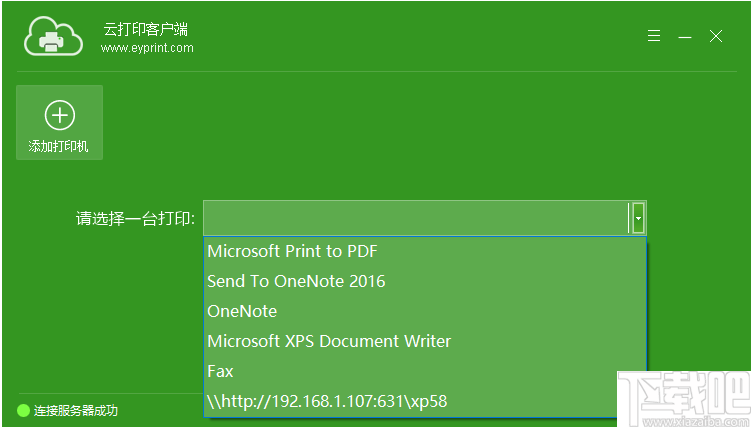753x427 pixels.
Task: Click the dropdown arrow of printer selector
Action: [638, 218]
